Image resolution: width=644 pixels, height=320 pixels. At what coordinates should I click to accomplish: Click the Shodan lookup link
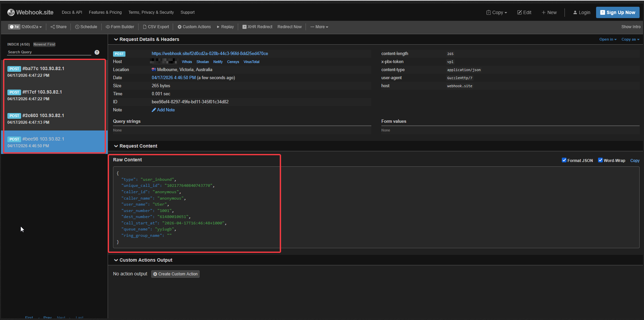pos(203,62)
